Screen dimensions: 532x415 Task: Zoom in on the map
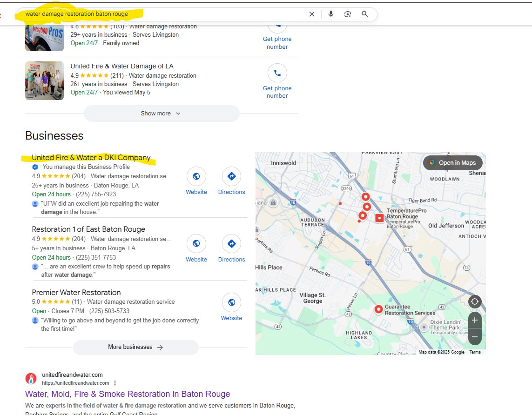475,321
